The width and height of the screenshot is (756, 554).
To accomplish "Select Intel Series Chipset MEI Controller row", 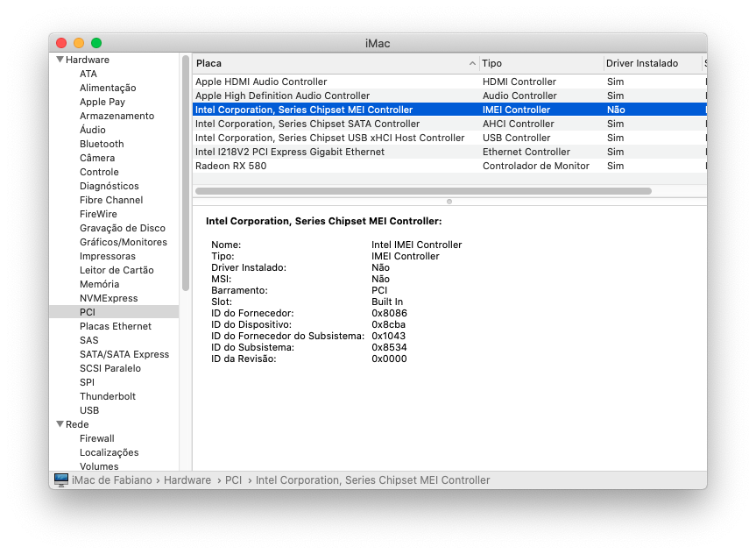I will (x=450, y=110).
